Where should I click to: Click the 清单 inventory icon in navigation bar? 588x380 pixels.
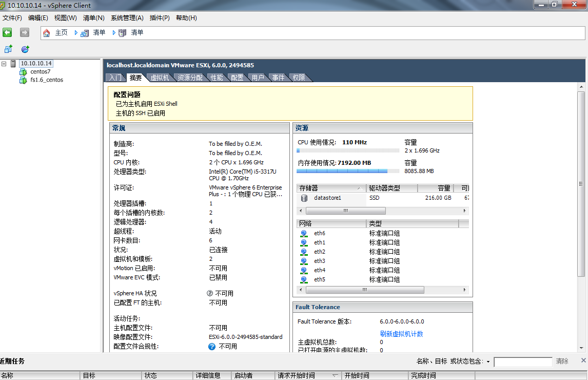pos(84,32)
